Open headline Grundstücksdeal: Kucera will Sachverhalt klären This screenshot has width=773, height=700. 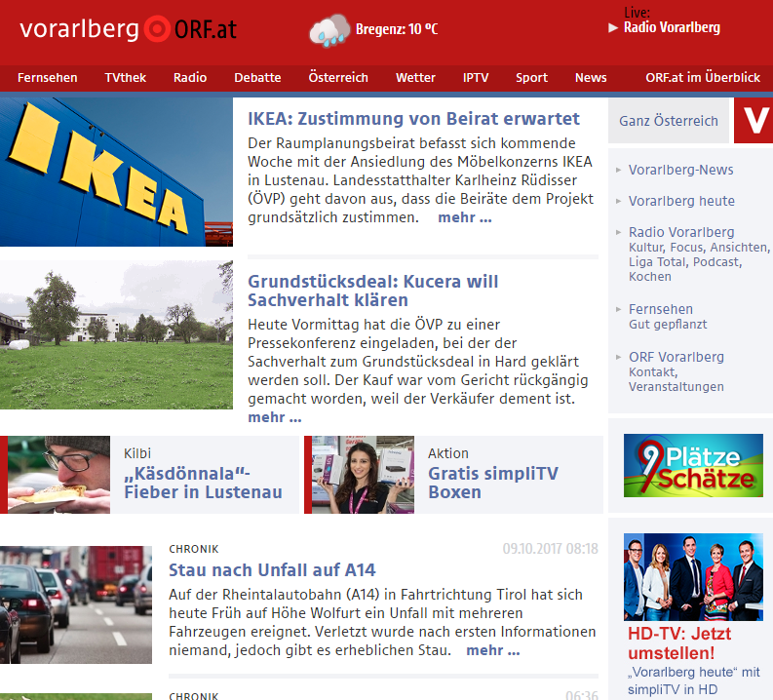click(372, 291)
